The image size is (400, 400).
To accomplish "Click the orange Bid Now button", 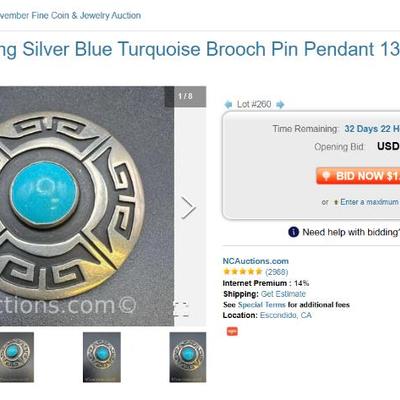I will [x=358, y=176].
